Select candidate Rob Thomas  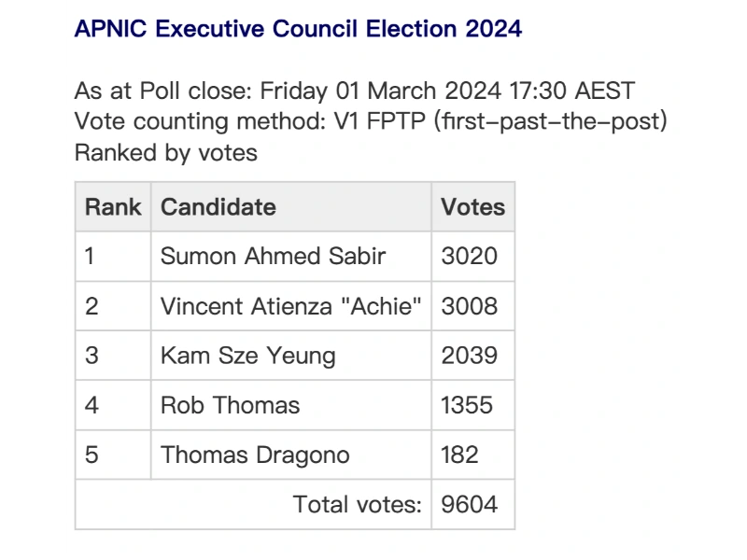point(230,405)
